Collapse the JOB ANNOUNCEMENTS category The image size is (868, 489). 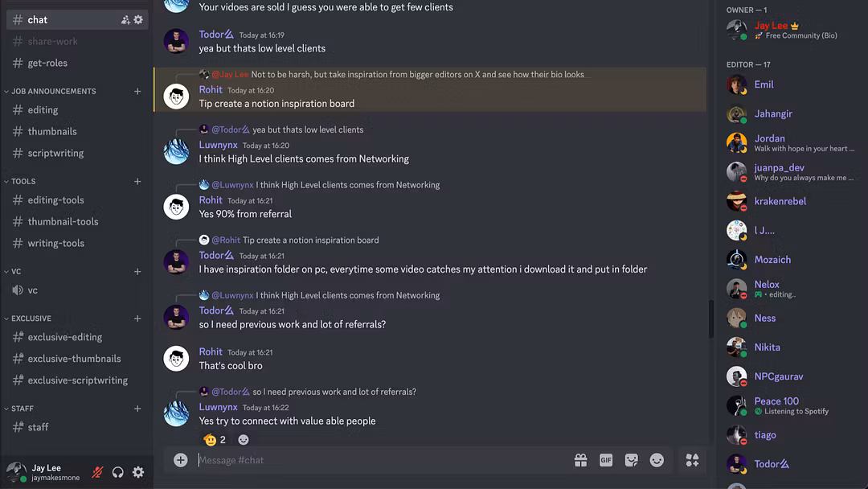[x=53, y=91]
